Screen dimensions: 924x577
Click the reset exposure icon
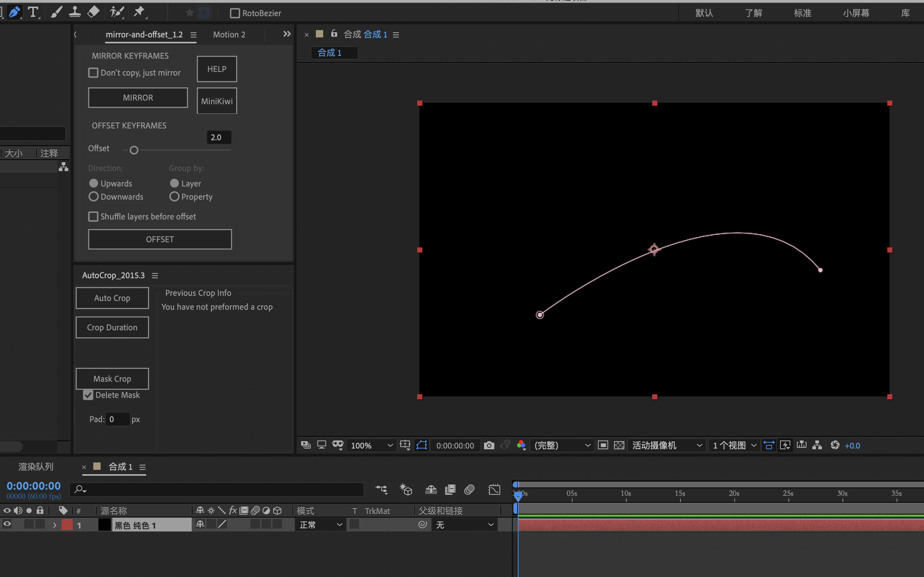pos(835,445)
